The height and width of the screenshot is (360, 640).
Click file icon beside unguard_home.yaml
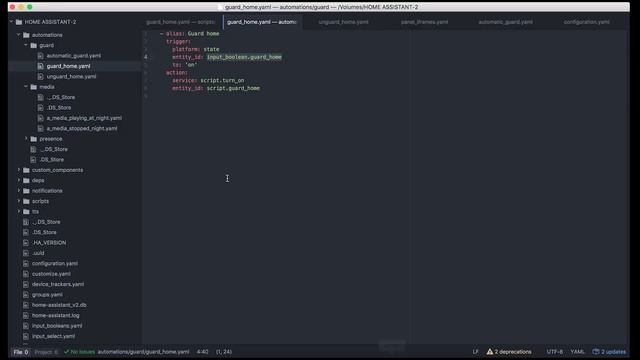click(x=40, y=76)
